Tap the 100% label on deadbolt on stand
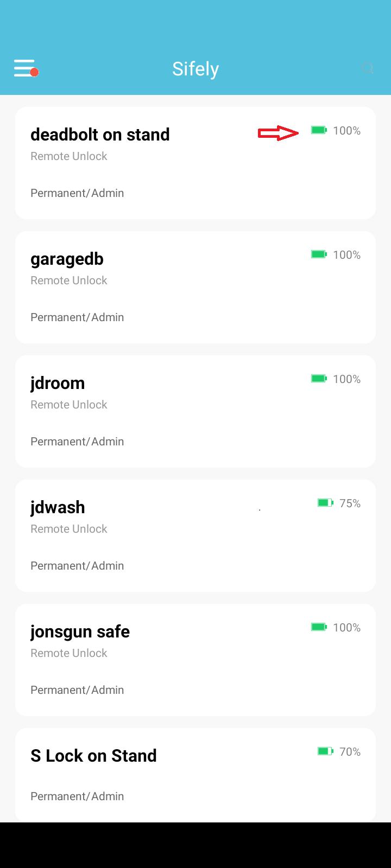 pos(347,131)
